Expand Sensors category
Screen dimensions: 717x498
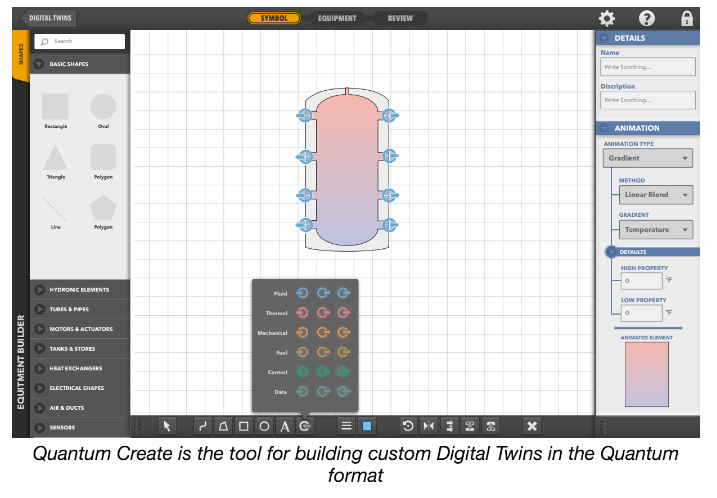click(x=80, y=427)
